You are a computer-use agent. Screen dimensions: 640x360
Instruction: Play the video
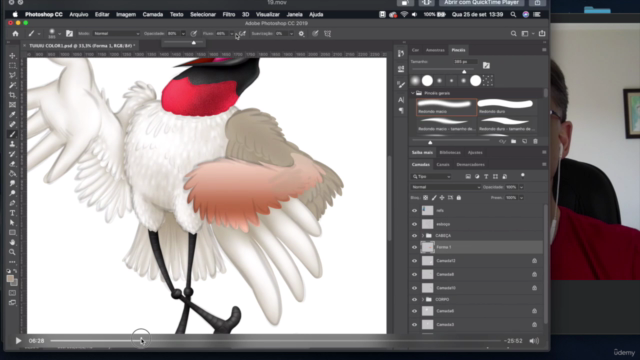coord(18,340)
